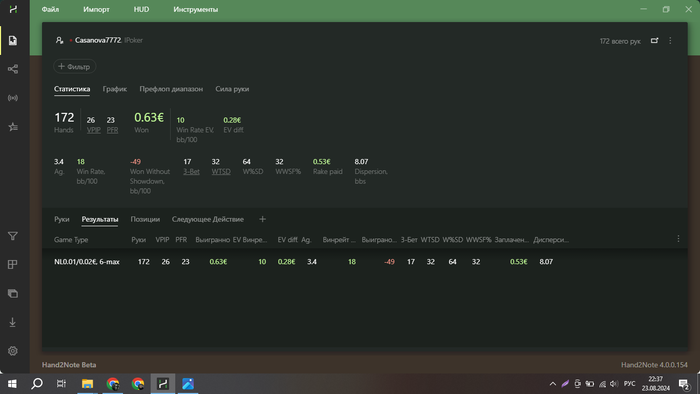The width and height of the screenshot is (700, 394).
Task: Open table columns three-dot menu
Action: (678, 239)
